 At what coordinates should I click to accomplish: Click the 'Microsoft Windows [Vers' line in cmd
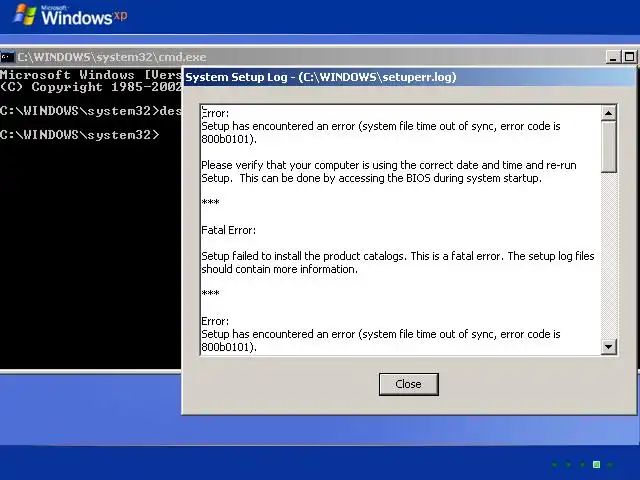click(91, 75)
